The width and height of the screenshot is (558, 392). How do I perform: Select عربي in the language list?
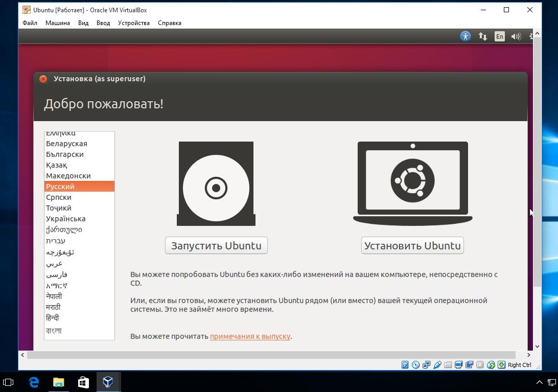point(79,264)
